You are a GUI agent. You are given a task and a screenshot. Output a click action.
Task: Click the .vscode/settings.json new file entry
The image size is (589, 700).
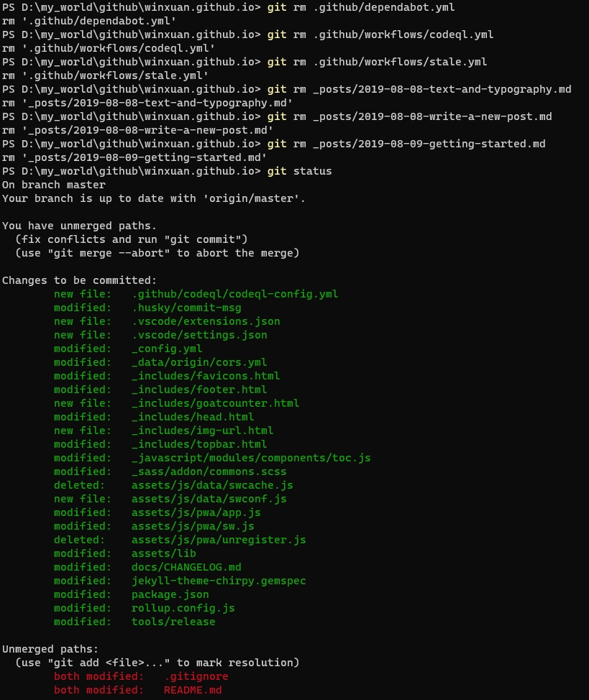pos(199,335)
